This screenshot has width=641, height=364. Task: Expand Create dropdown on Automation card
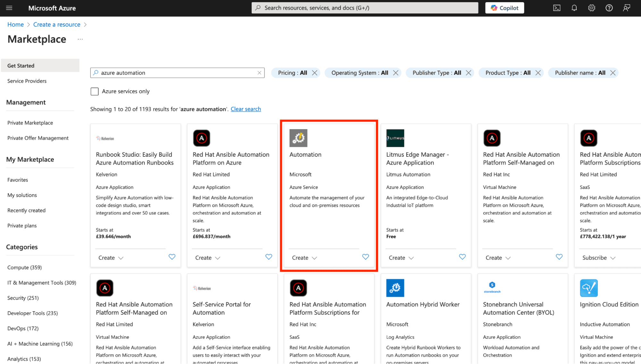304,258
